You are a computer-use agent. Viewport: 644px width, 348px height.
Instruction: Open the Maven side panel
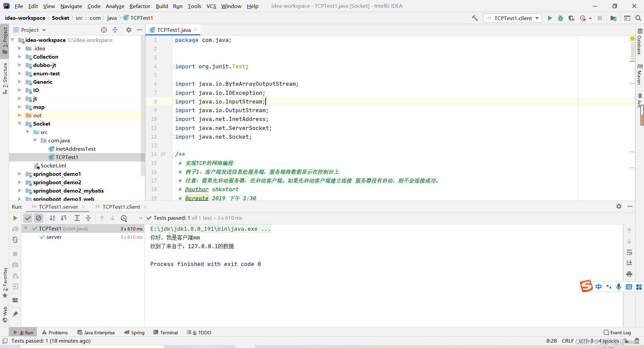pyautogui.click(x=640, y=74)
